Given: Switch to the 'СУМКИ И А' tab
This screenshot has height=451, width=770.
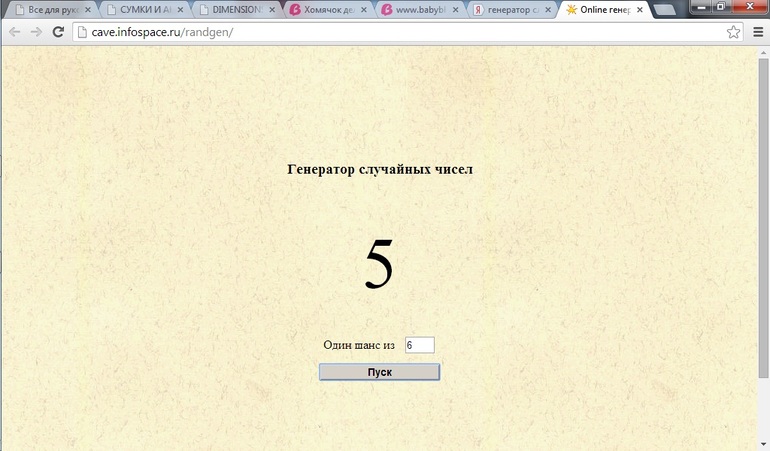Looking at the screenshot, I should point(142,10).
